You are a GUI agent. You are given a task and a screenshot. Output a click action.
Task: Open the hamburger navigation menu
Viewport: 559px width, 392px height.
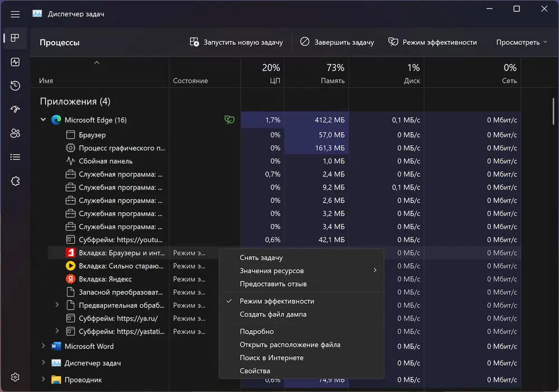point(15,14)
